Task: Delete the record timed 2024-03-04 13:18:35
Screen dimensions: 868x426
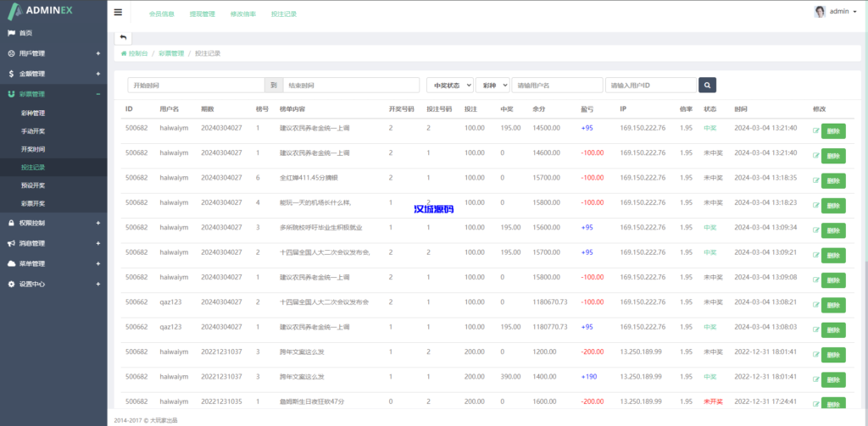Action: pyautogui.click(x=833, y=181)
